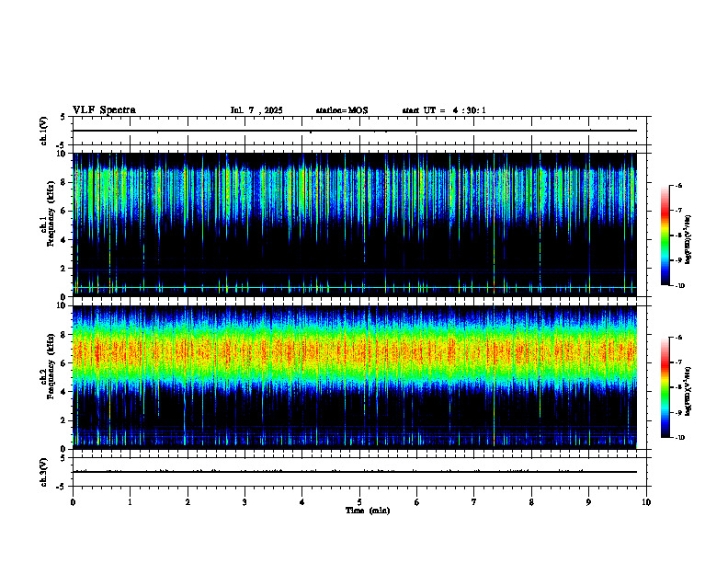
Task: Click the "start UT = 4:30:1" label
Action: (444, 110)
